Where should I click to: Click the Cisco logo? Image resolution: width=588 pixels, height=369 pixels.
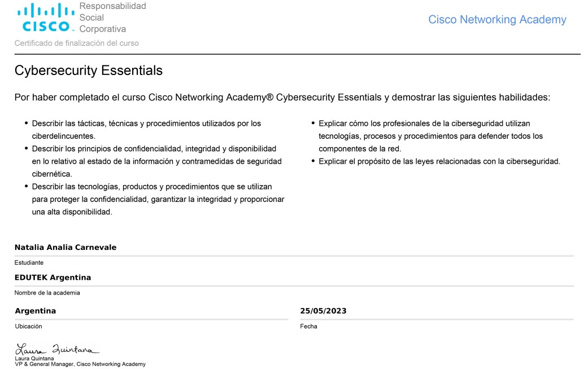(x=45, y=17)
